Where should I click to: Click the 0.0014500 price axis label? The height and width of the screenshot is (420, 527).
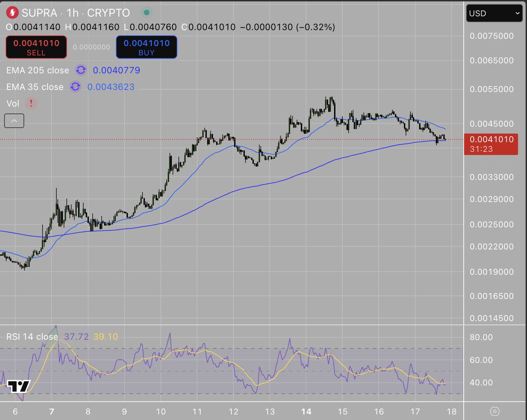coord(491,318)
